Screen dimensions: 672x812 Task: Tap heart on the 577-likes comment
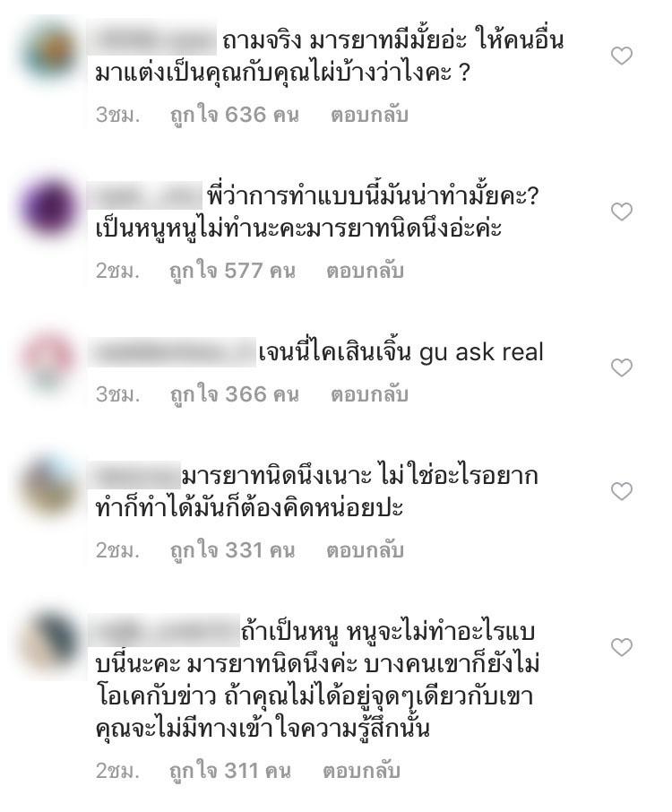click(621, 212)
